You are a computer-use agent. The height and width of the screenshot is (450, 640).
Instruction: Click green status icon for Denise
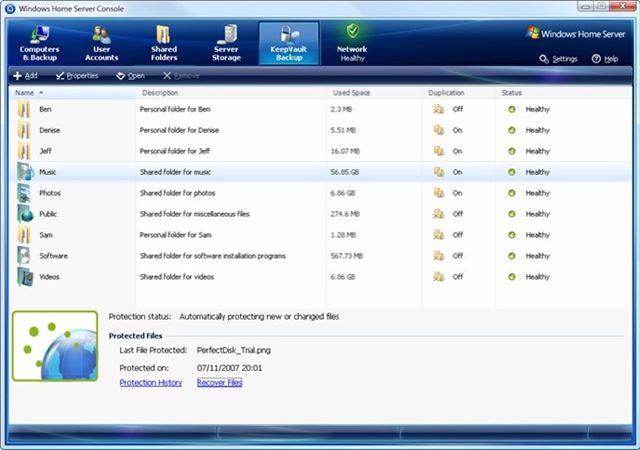[511, 130]
